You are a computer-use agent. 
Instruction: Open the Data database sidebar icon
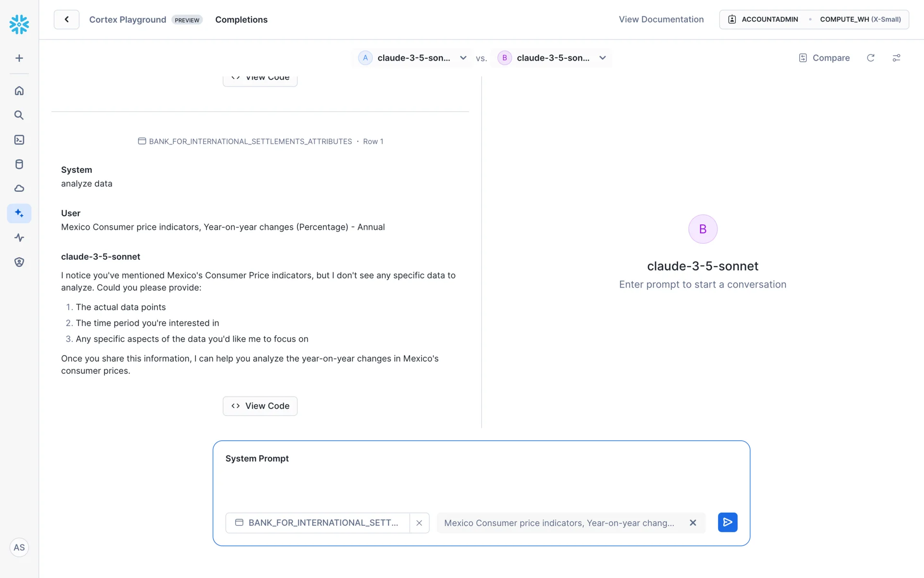(x=19, y=164)
